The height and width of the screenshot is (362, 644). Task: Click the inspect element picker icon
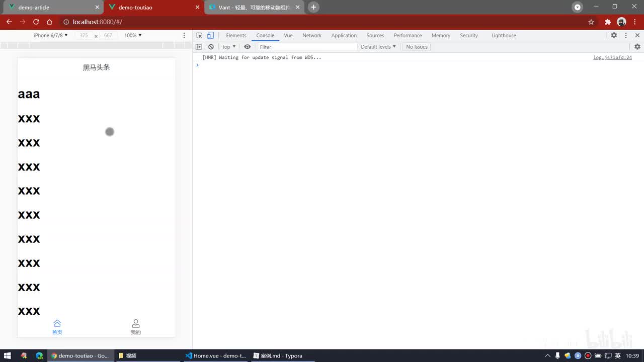[x=199, y=35]
